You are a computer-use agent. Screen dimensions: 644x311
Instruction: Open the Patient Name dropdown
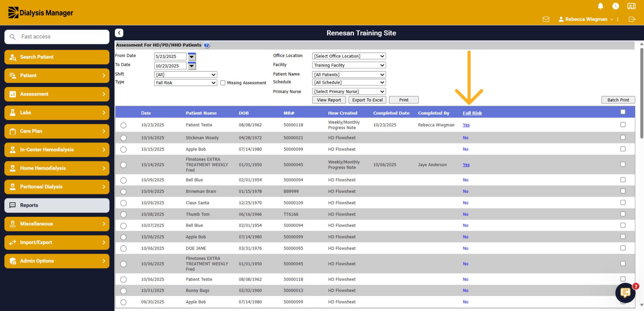pyautogui.click(x=349, y=75)
